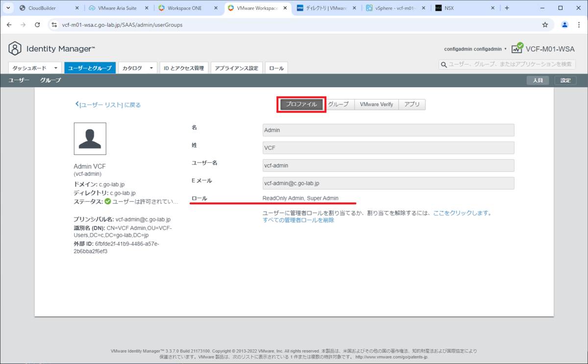Screen dimensions: 588x364
Task: Click the search magnifier icon
Action: [x=444, y=64]
